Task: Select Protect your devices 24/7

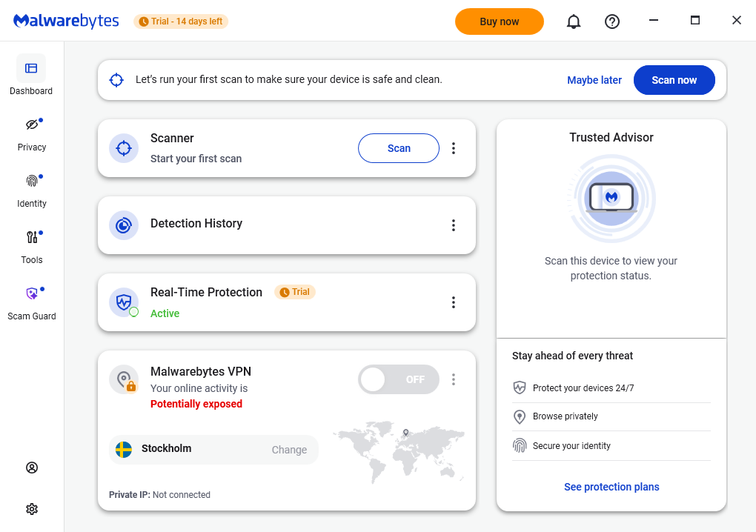Action: coord(611,388)
